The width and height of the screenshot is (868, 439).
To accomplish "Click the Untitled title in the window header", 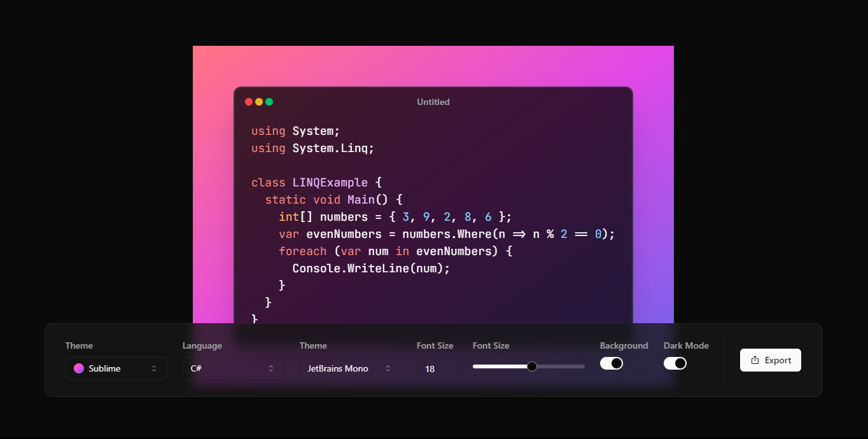I will click(433, 102).
